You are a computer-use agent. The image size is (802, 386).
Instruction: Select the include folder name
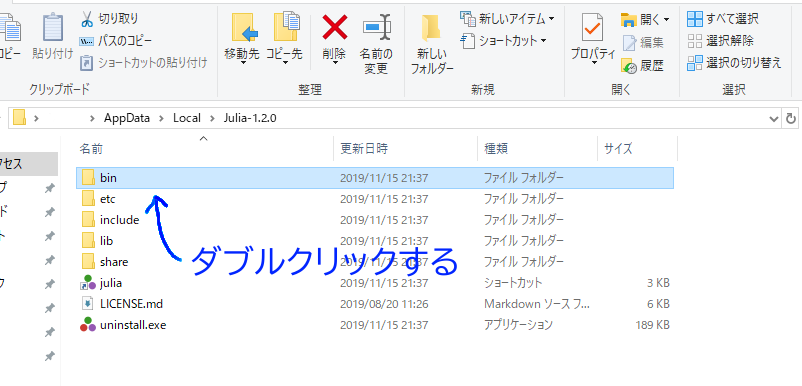(120, 220)
